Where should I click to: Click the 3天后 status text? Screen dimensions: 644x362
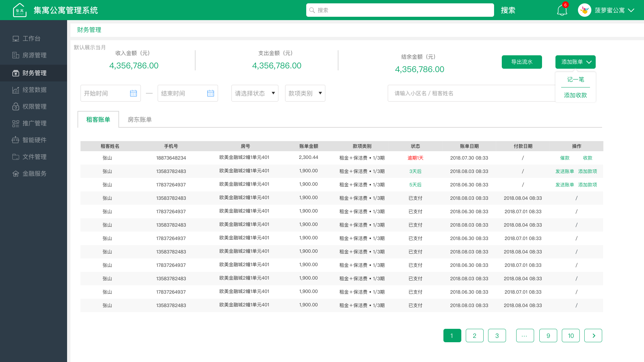pyautogui.click(x=416, y=171)
